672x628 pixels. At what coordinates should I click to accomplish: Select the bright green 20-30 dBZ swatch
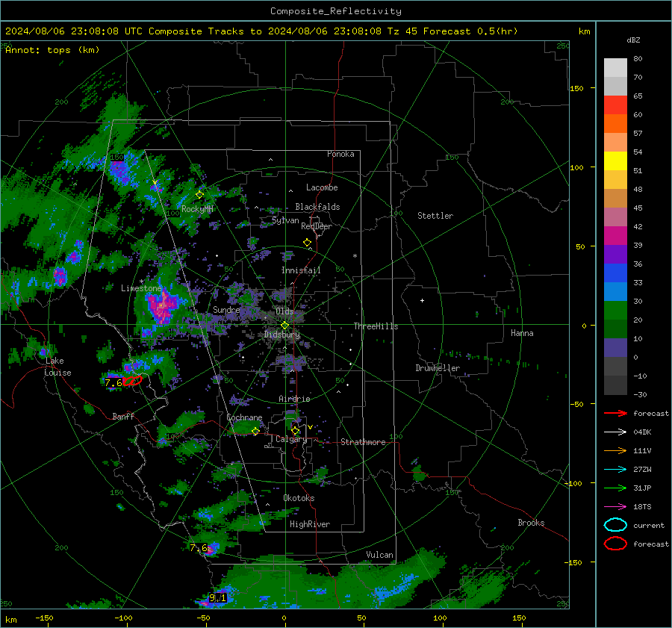pyautogui.click(x=615, y=311)
